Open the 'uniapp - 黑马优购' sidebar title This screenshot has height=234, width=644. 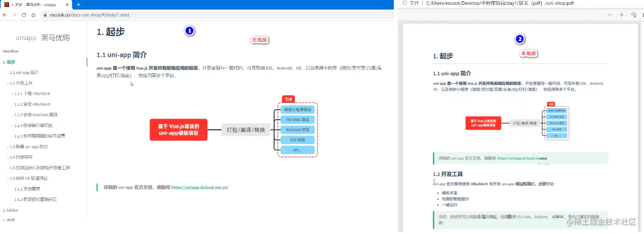tap(43, 38)
